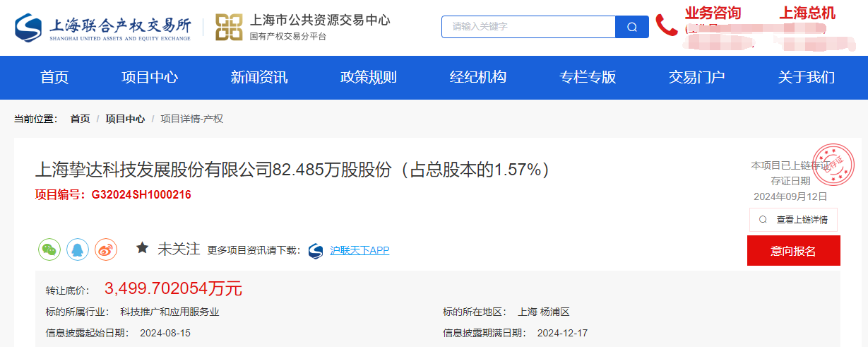Click 查看上链详情 button

[x=793, y=220]
